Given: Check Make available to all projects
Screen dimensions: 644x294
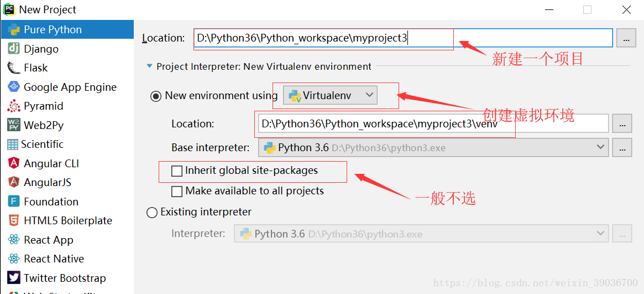Looking at the screenshot, I should click(x=176, y=191).
